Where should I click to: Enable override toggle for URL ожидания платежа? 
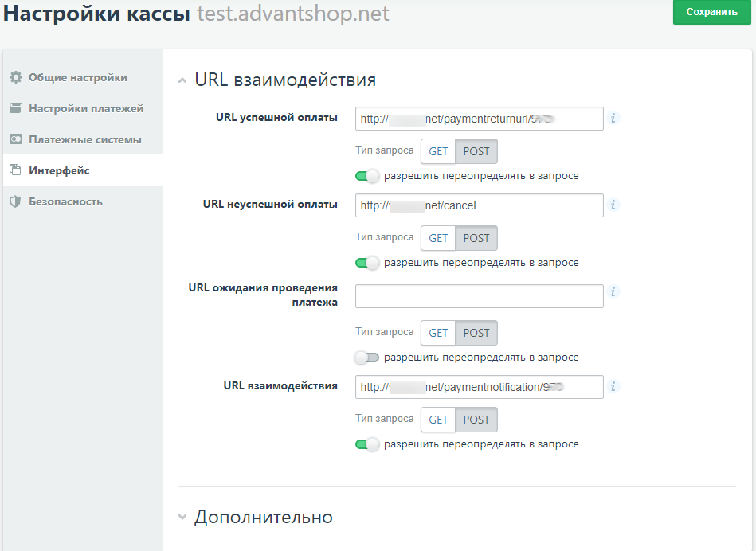pyautogui.click(x=368, y=357)
